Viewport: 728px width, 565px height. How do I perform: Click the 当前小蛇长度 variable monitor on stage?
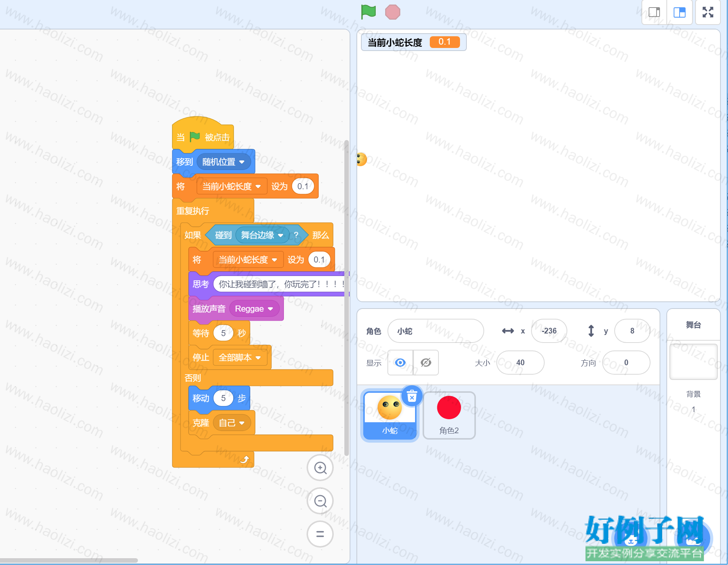[x=414, y=42]
